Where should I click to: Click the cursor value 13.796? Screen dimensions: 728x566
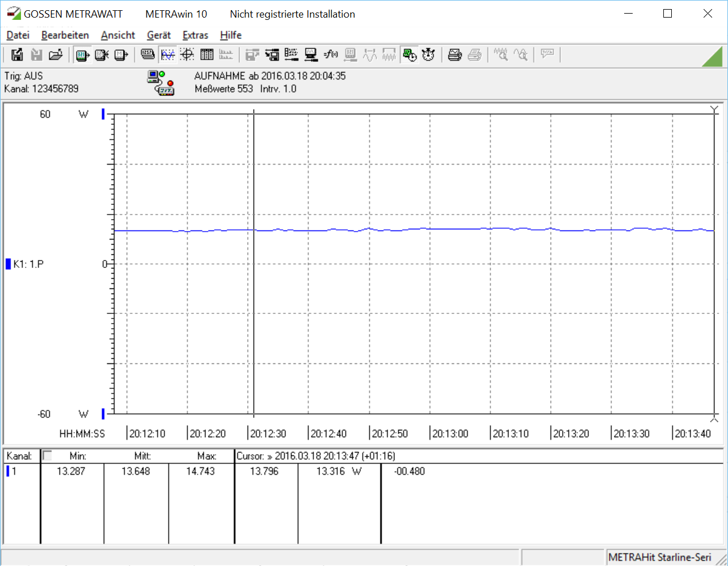pos(264,471)
